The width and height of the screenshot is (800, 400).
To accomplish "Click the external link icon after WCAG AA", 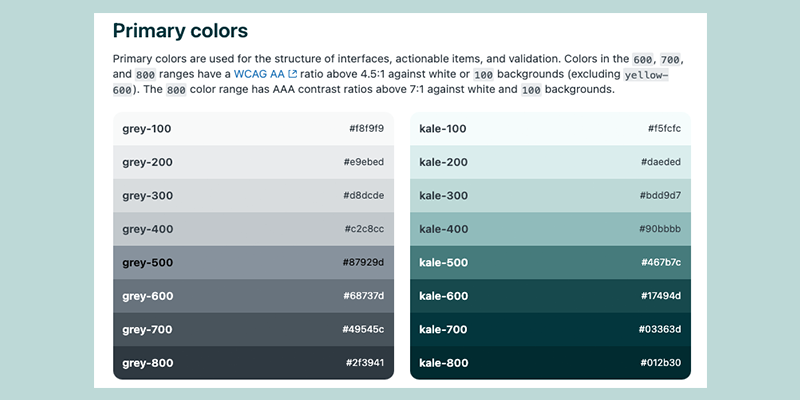I will click(292, 74).
